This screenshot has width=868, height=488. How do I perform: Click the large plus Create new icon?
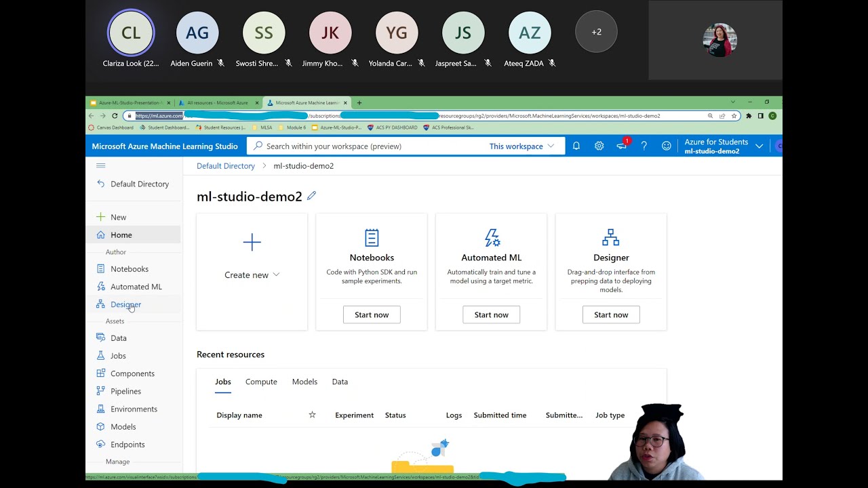pyautogui.click(x=252, y=242)
